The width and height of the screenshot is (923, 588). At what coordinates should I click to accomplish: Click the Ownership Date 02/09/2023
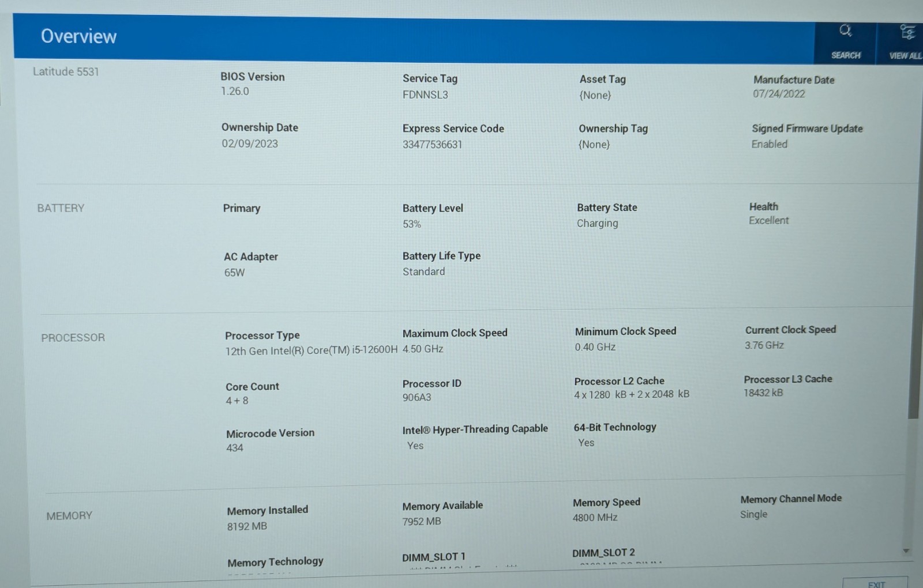[x=250, y=144]
